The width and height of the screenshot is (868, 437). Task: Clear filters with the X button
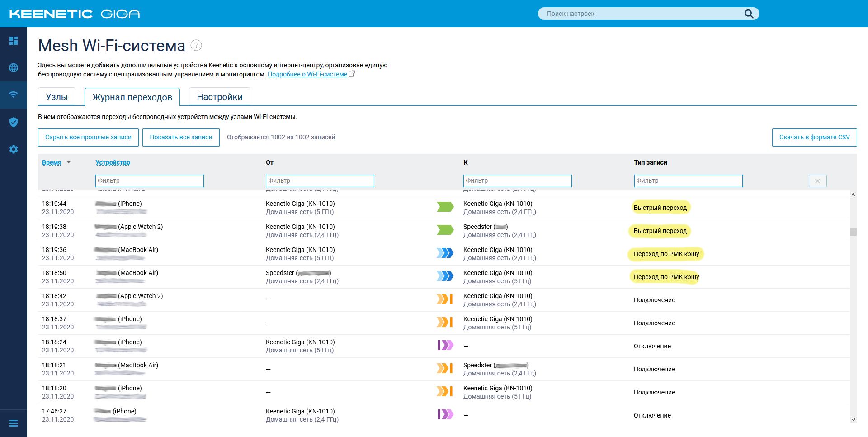tap(817, 181)
